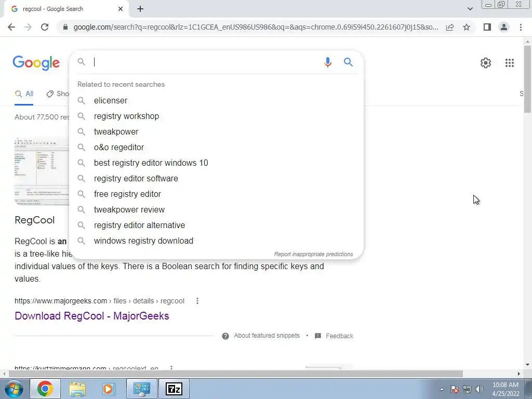Click the padlock site info icon
This screenshot has width=532, height=399.
click(x=65, y=27)
